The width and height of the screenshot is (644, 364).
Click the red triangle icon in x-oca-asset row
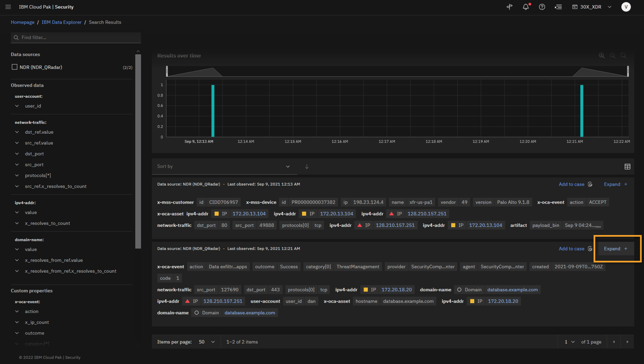pyautogui.click(x=391, y=214)
